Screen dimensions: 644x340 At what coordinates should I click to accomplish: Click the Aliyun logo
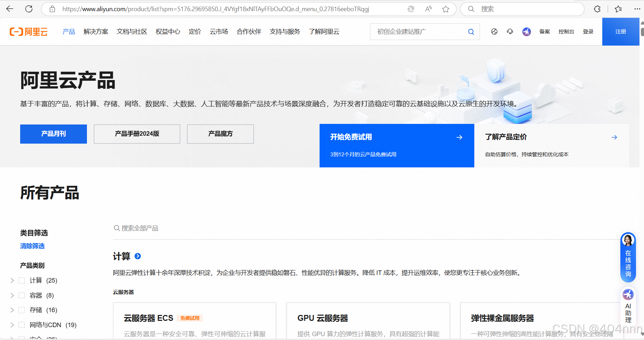(29, 32)
